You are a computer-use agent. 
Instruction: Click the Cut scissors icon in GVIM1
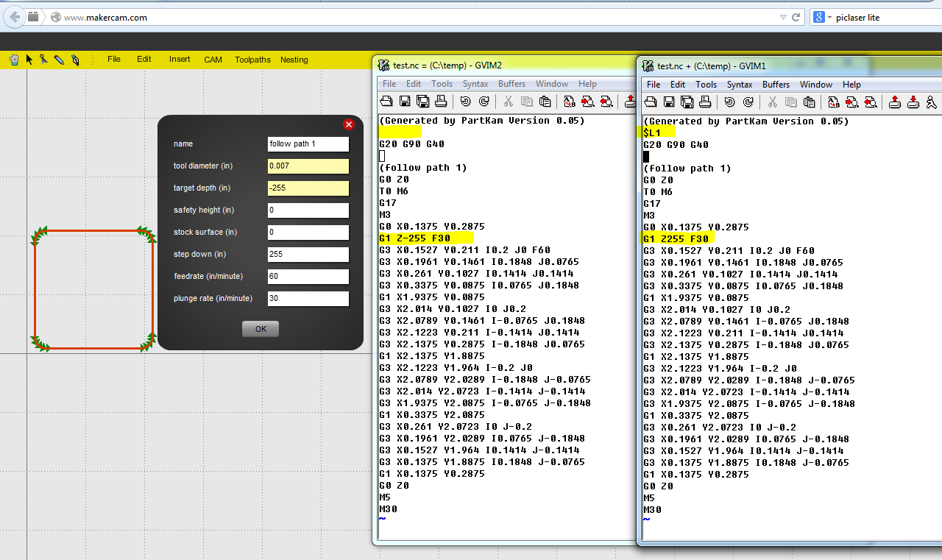point(772,102)
